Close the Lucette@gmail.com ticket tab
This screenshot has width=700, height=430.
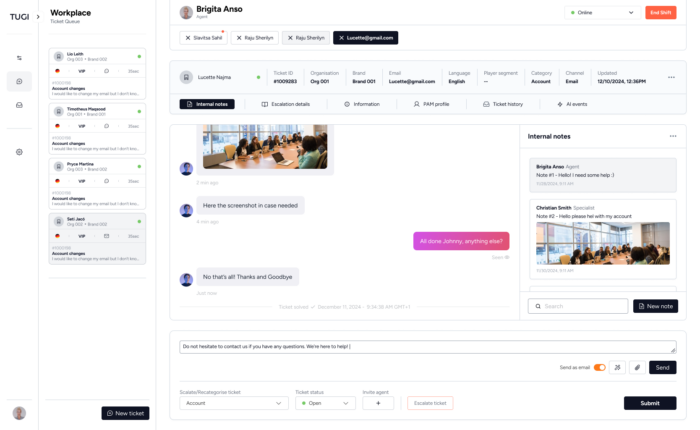(340, 37)
